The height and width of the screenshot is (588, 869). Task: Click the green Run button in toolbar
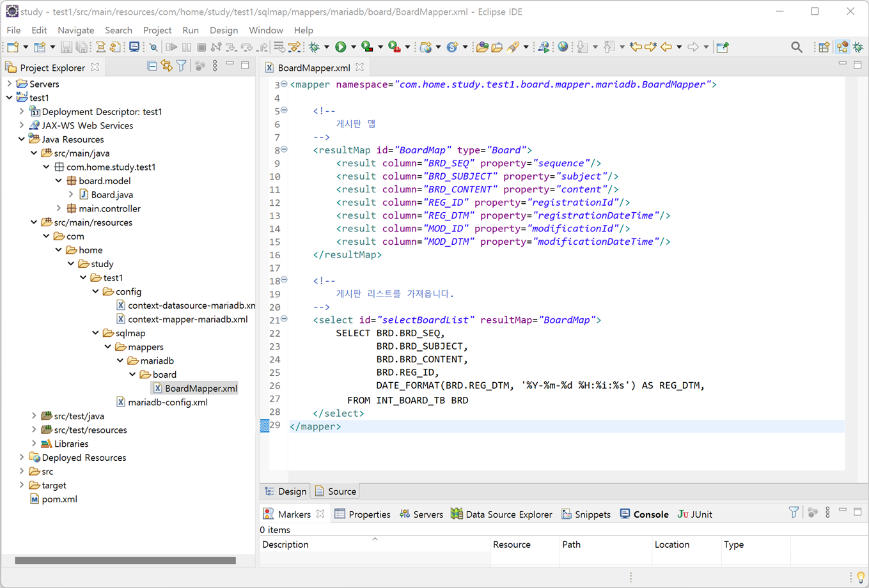tap(341, 47)
